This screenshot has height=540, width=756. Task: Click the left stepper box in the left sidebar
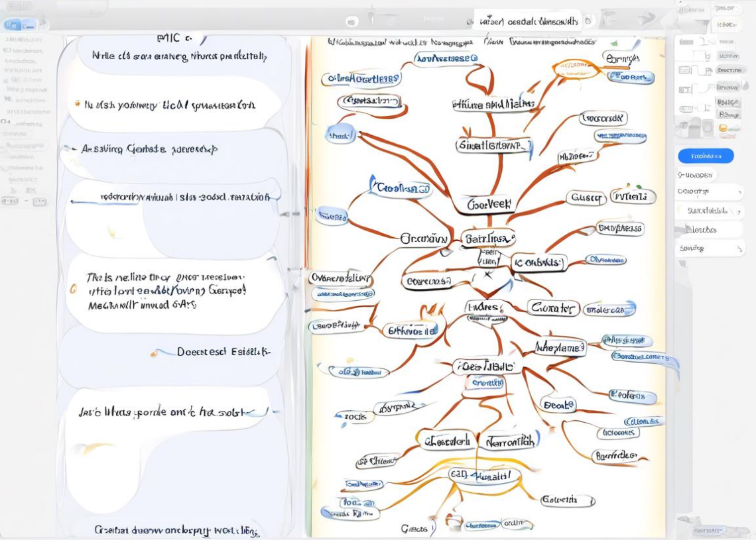click(9, 201)
